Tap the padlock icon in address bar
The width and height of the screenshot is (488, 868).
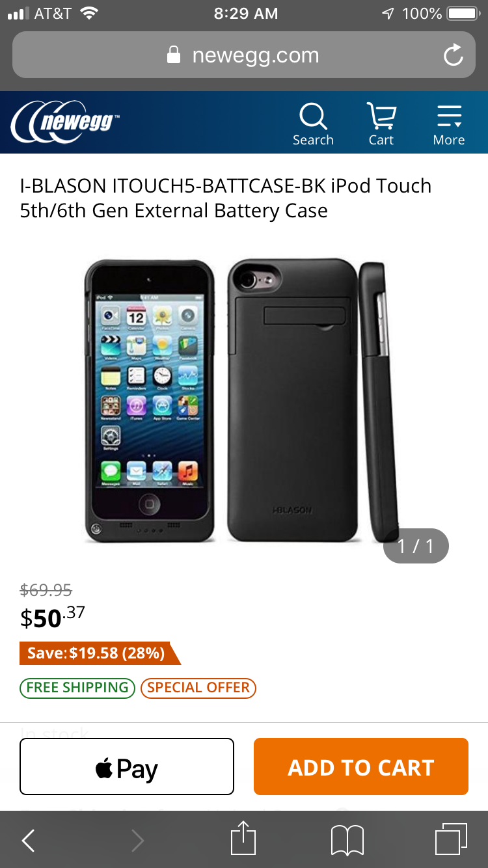tap(174, 55)
